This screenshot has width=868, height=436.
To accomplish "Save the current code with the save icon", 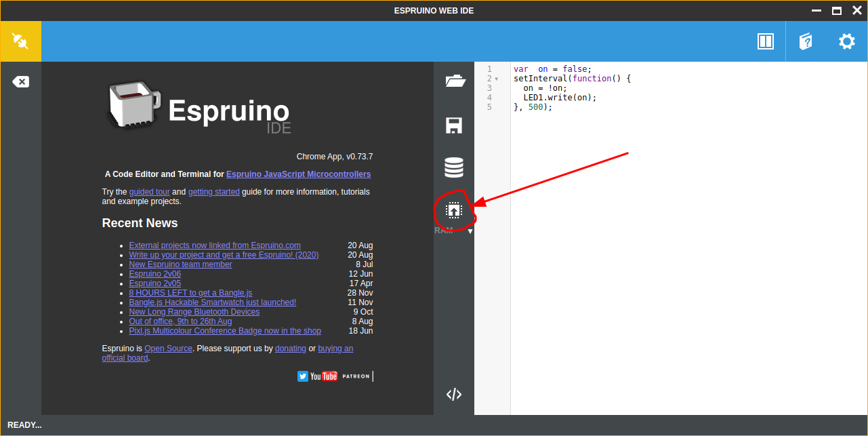I will point(453,124).
